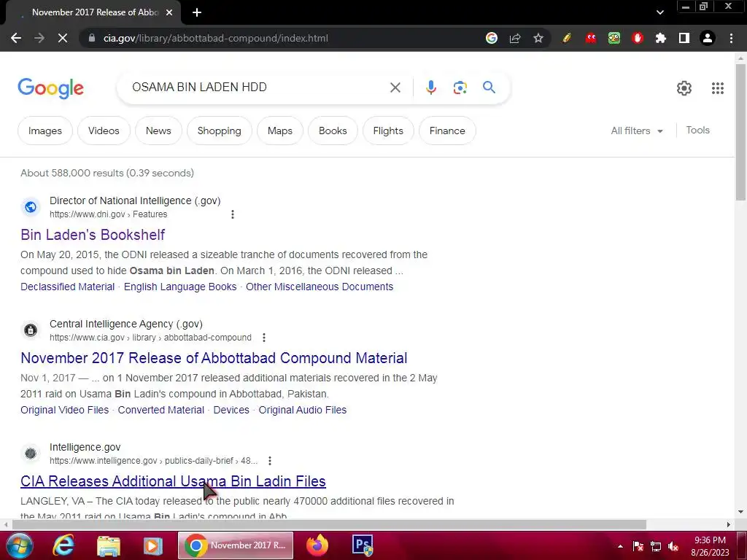Stop loading the page

click(x=63, y=38)
